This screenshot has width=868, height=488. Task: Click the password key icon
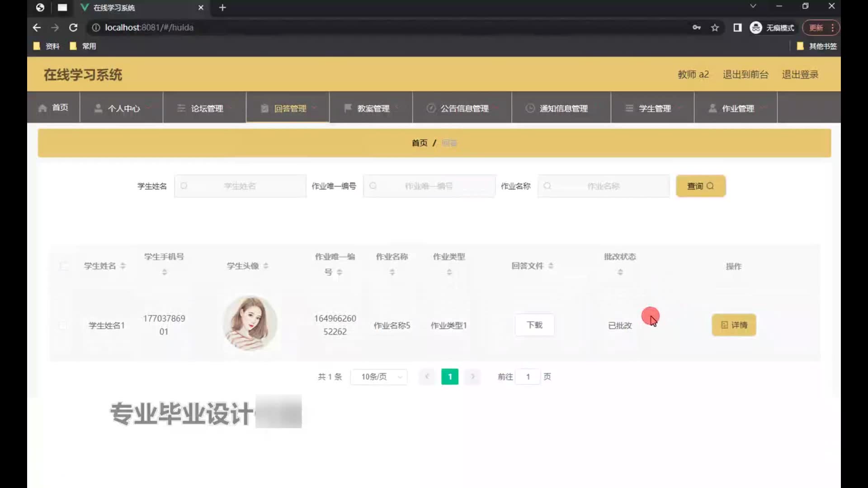696,28
